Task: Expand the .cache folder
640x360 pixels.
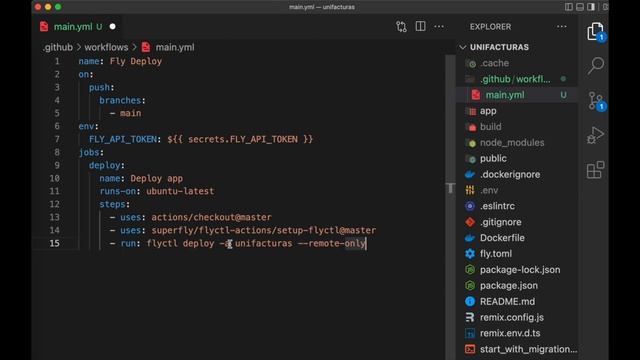Action: point(494,63)
